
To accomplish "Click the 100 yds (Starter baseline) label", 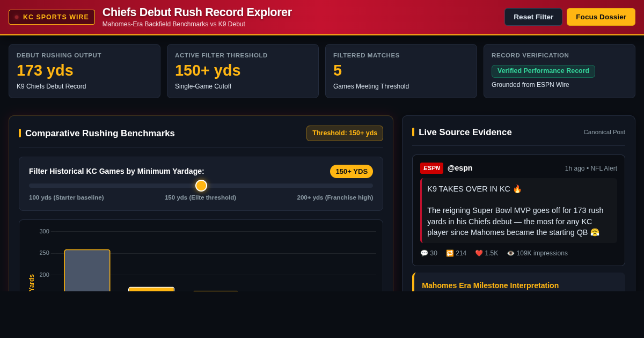I will coord(67,197).
